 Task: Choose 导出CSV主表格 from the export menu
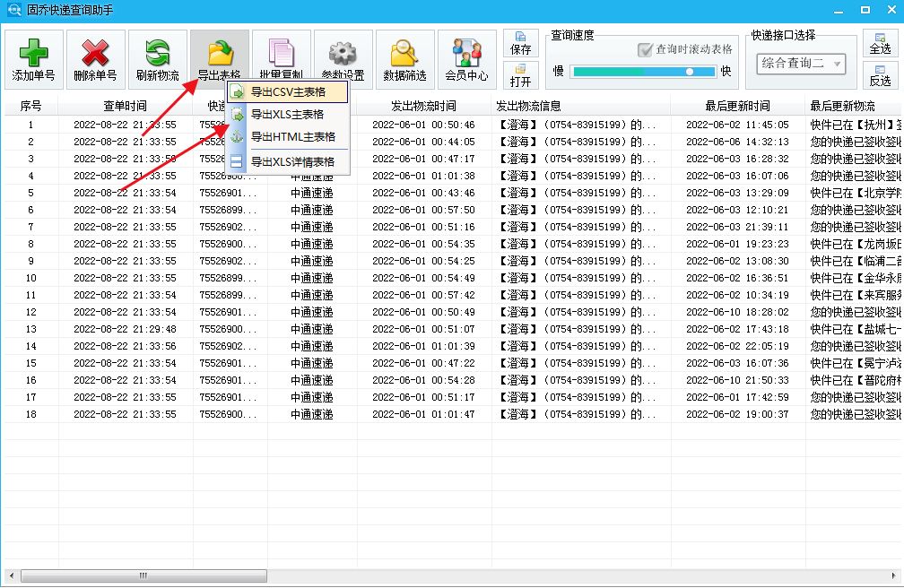click(x=289, y=91)
